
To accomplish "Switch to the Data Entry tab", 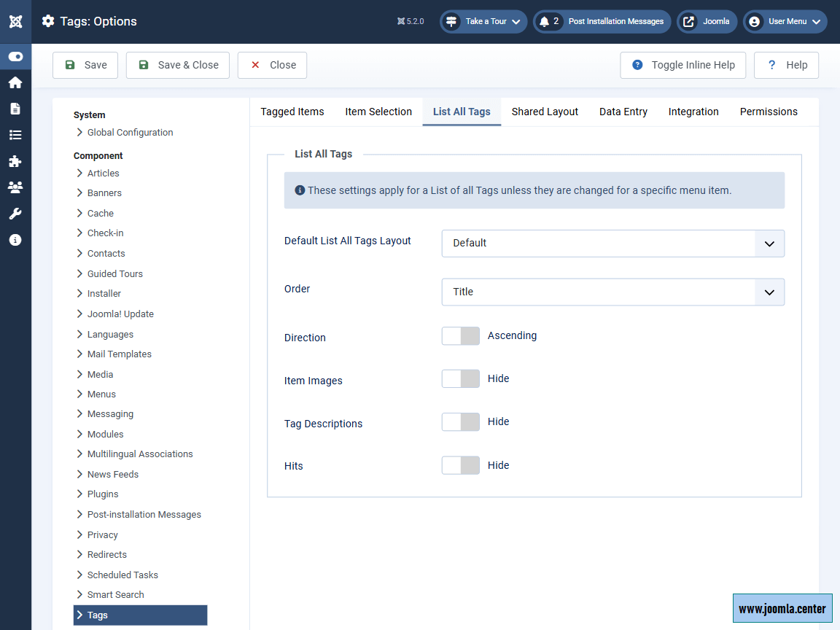I will click(x=623, y=112).
